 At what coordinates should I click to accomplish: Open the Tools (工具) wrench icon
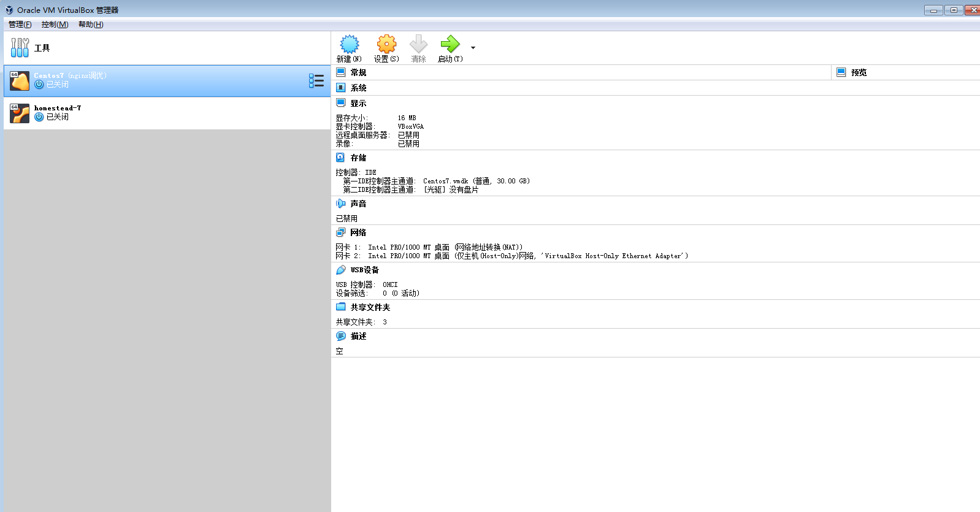click(x=20, y=48)
